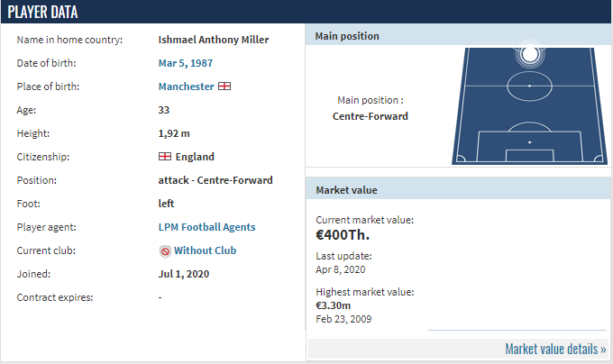Screen dimensions: 613x364
Task: Click the Market value section header
Action: click(459, 190)
